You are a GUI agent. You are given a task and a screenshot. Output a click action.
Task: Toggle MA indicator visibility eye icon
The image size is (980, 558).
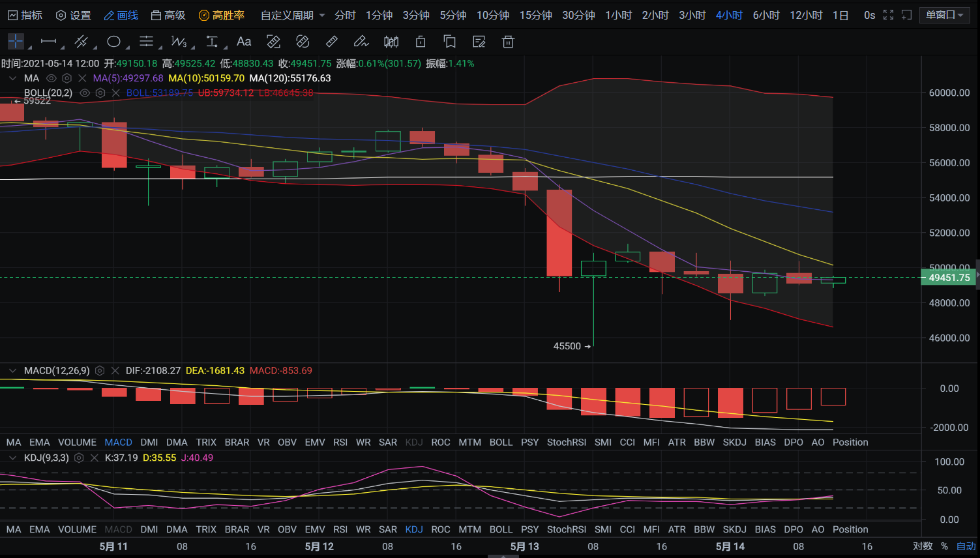[x=51, y=78]
